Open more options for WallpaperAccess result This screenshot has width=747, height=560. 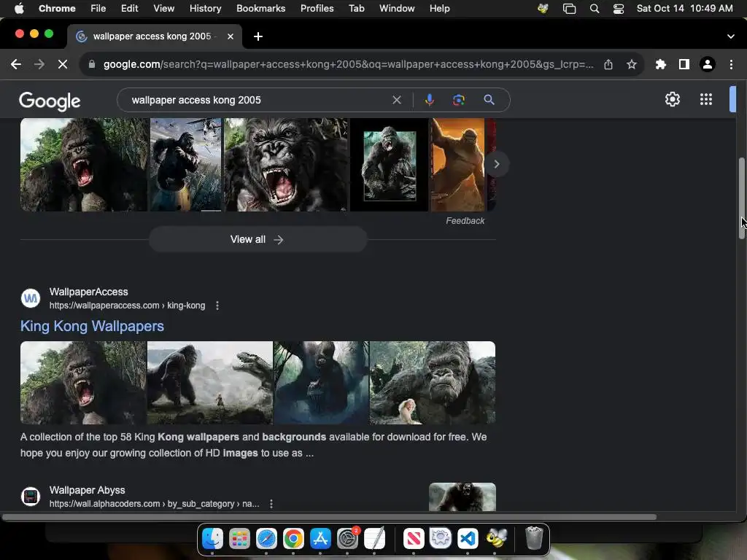(x=217, y=306)
